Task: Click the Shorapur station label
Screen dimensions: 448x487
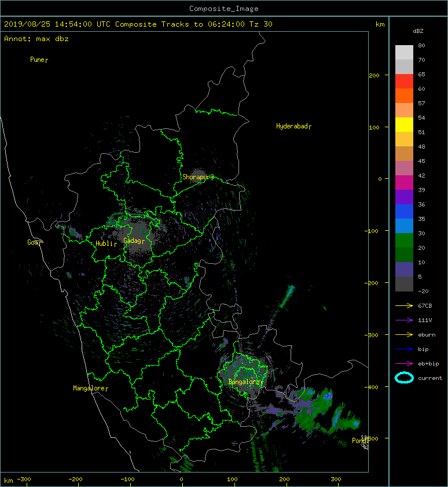Action: click(196, 177)
